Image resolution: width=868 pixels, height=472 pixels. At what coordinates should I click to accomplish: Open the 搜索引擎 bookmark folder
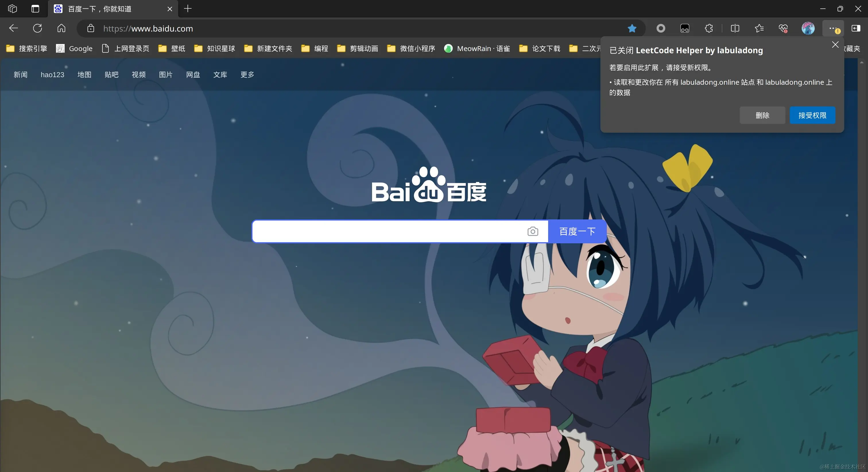point(27,48)
